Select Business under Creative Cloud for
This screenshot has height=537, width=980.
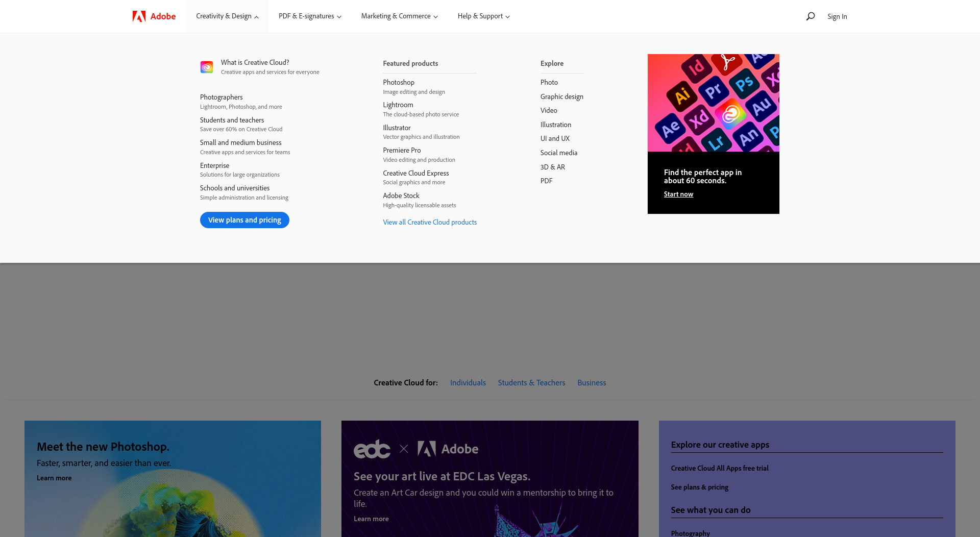(592, 383)
